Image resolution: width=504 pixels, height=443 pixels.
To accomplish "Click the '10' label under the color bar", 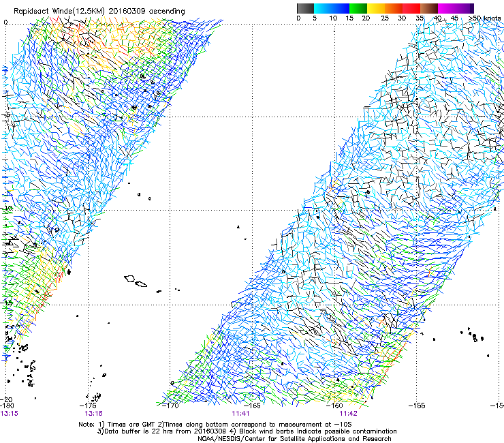I will click(x=333, y=18).
